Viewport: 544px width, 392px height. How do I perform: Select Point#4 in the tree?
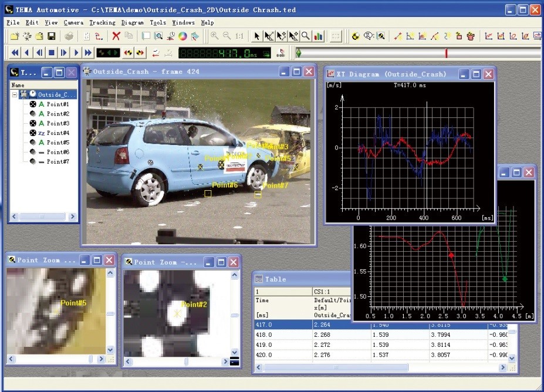tap(58, 133)
